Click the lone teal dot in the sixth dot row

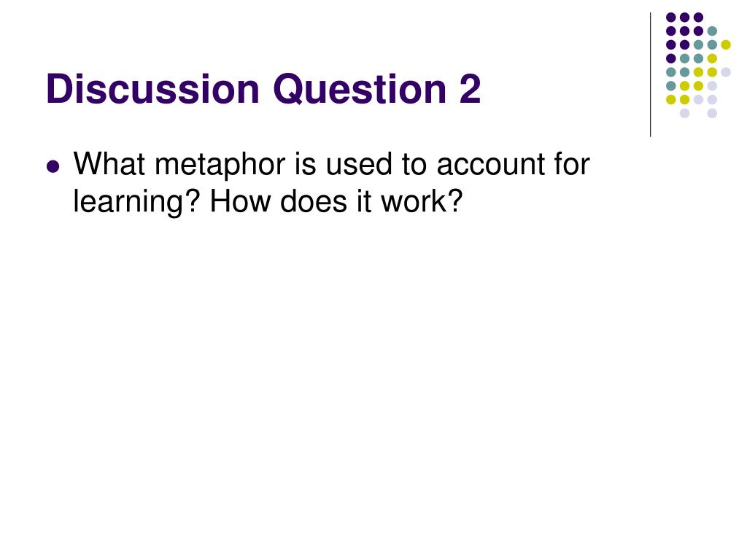(x=671, y=86)
